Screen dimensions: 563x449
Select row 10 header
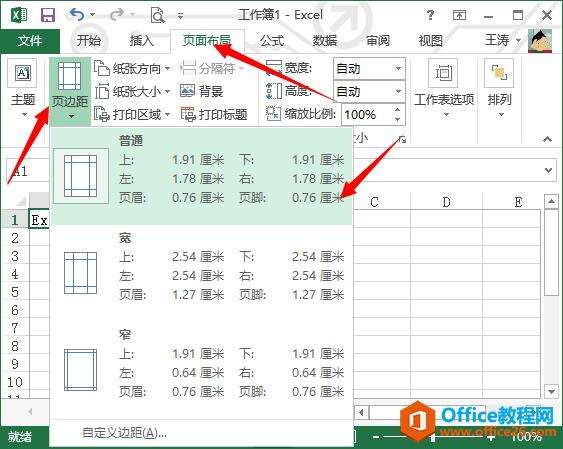click(15, 382)
